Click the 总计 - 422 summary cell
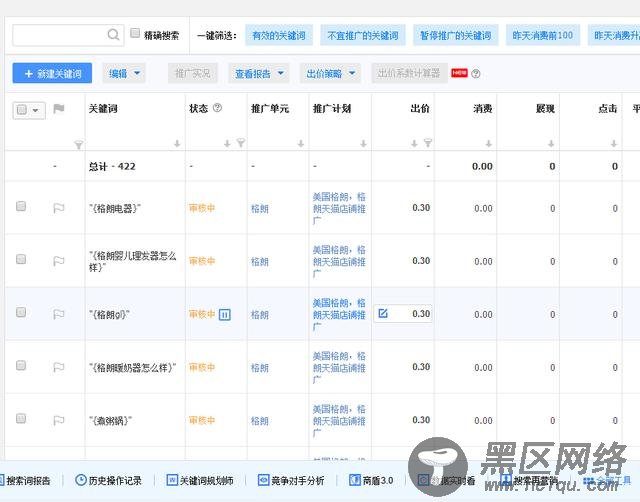This screenshot has height=502, width=640. (x=112, y=167)
